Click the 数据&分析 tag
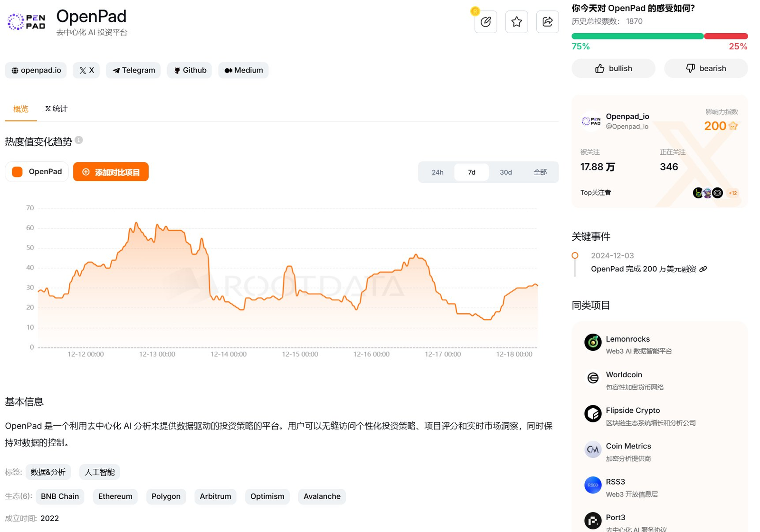The width and height of the screenshot is (760, 532). tap(48, 472)
